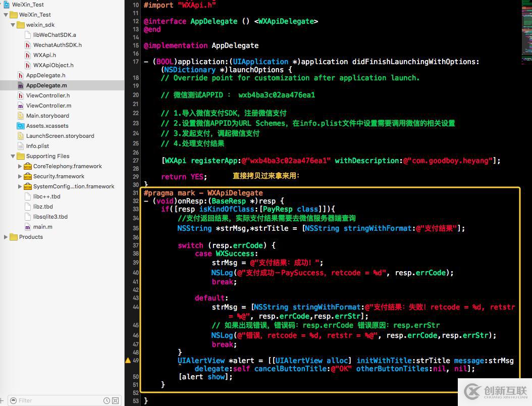Screen dimensions: 532x406
Task: Click the "[alert show];" line
Action: coord(205,377)
